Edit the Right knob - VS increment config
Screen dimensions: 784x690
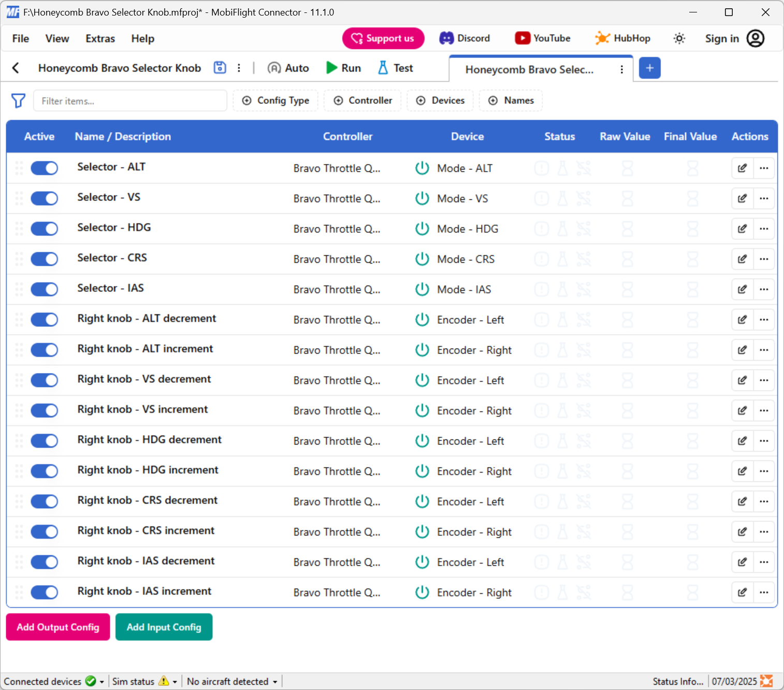pos(742,410)
